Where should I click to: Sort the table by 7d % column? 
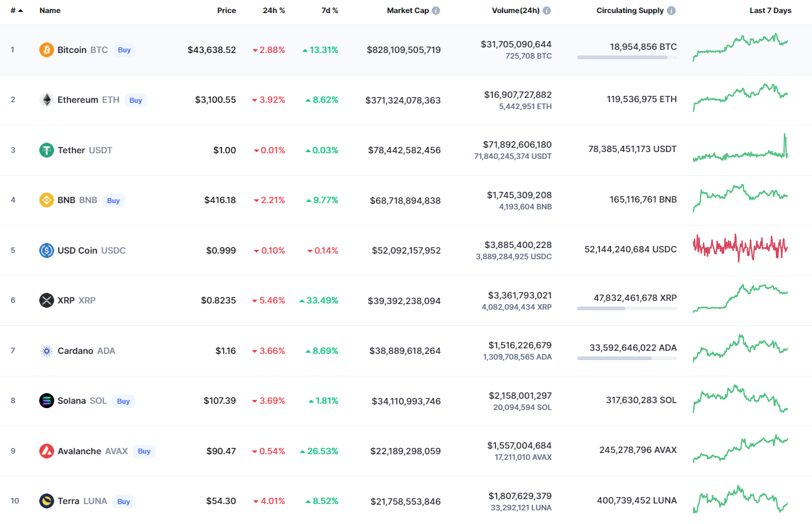coord(330,11)
